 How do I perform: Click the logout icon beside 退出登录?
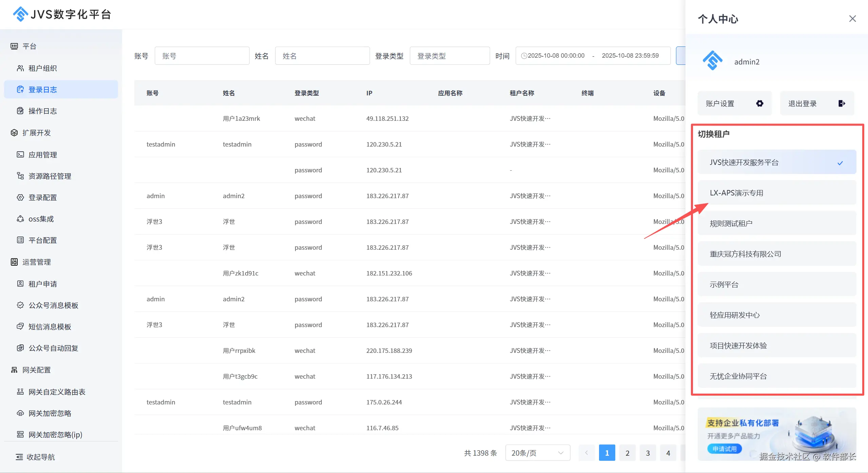click(842, 103)
